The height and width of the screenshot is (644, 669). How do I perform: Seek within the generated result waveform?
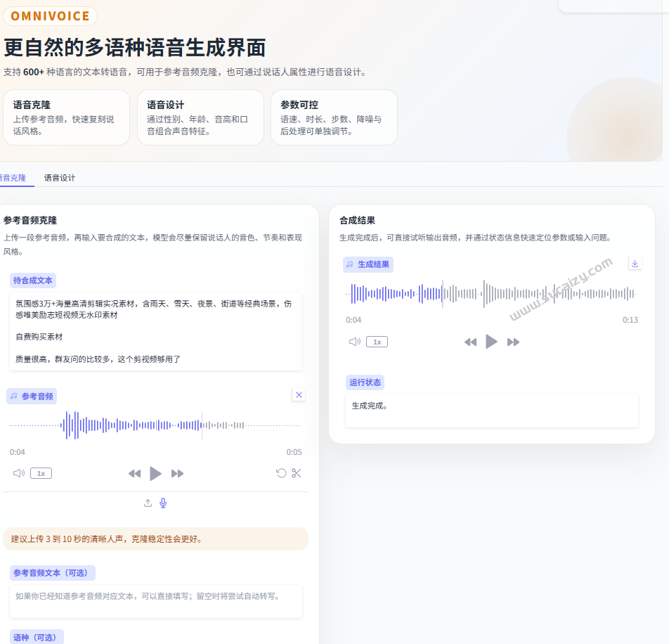[491, 294]
